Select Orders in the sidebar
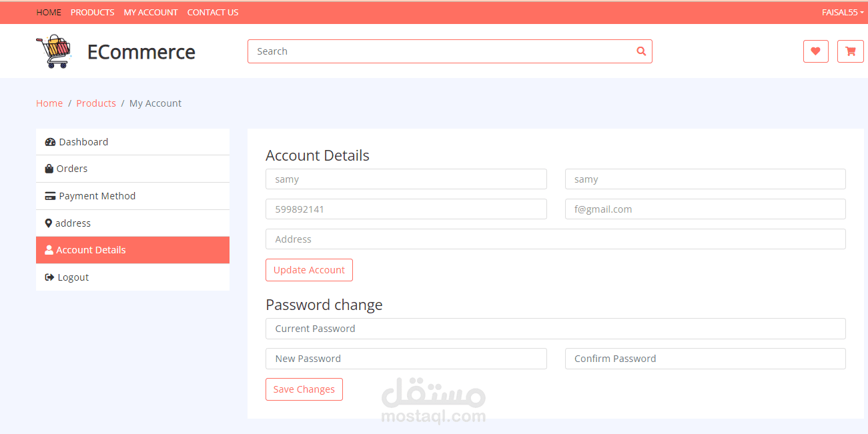 pyautogui.click(x=133, y=169)
